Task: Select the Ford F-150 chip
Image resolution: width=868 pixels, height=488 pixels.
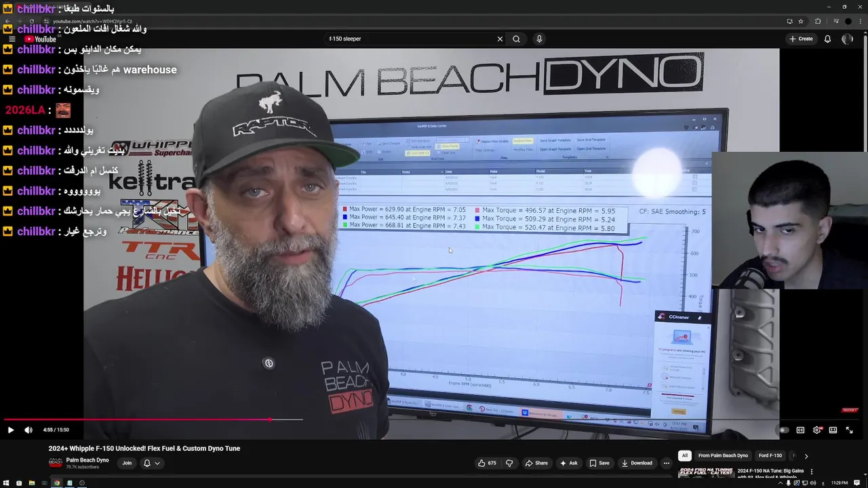Action: (x=770, y=455)
